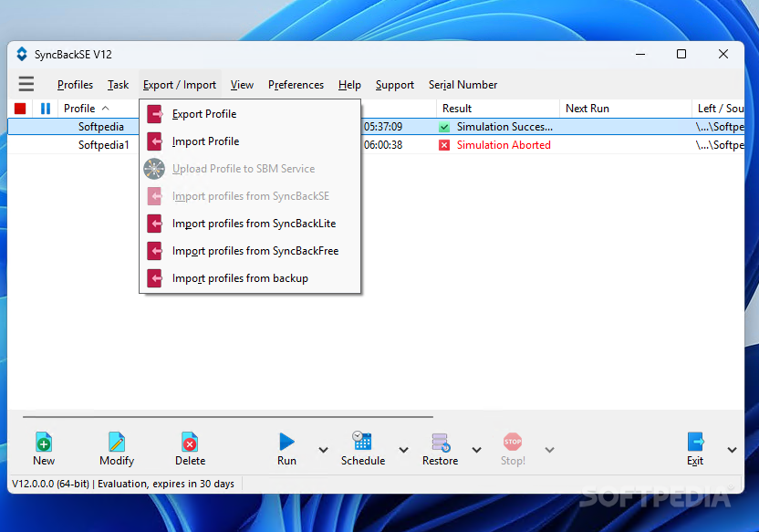The width and height of the screenshot is (759, 532).
Task: Expand the Run options dropdown arrow
Action: click(x=323, y=450)
